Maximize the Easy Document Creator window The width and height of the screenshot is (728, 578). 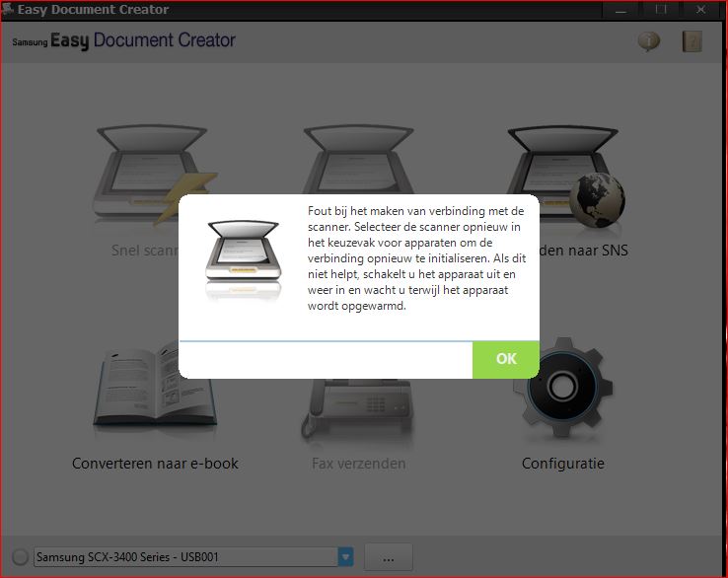pyautogui.click(x=661, y=10)
